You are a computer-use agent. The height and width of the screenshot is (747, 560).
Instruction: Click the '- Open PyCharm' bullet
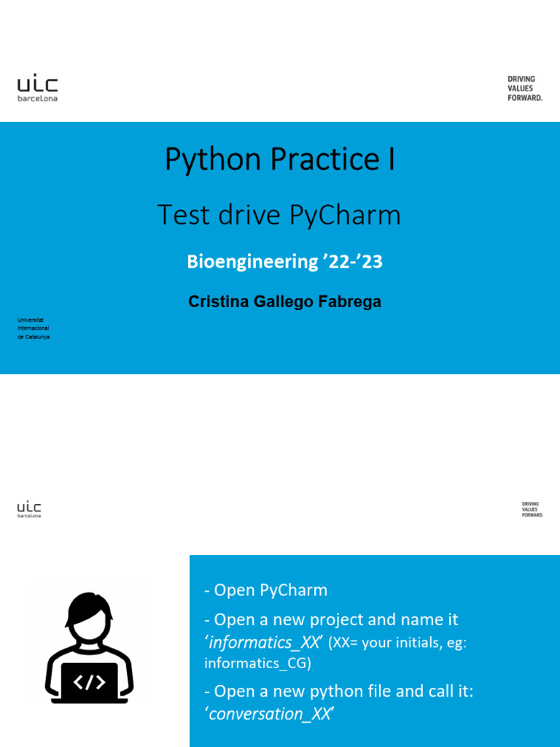click(265, 589)
